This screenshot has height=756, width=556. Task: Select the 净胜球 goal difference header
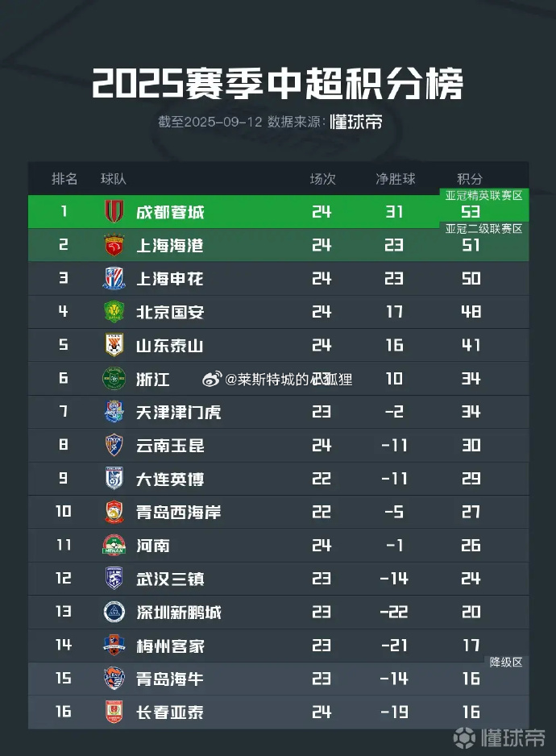point(395,179)
